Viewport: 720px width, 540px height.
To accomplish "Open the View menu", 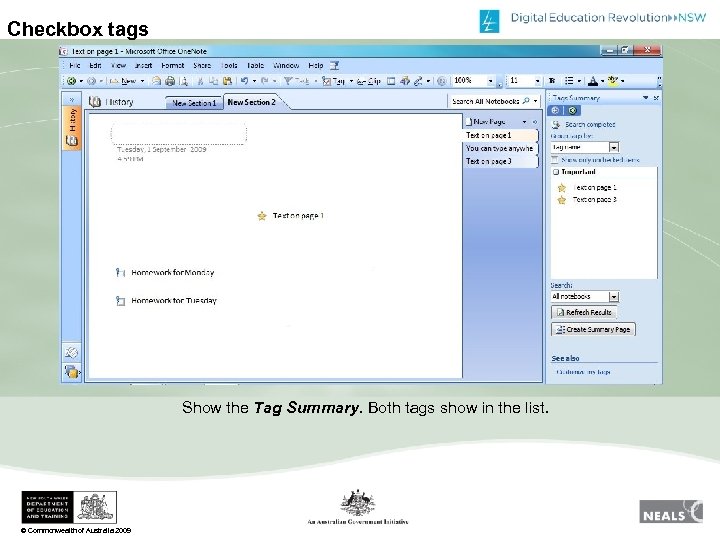I will pyautogui.click(x=118, y=66).
